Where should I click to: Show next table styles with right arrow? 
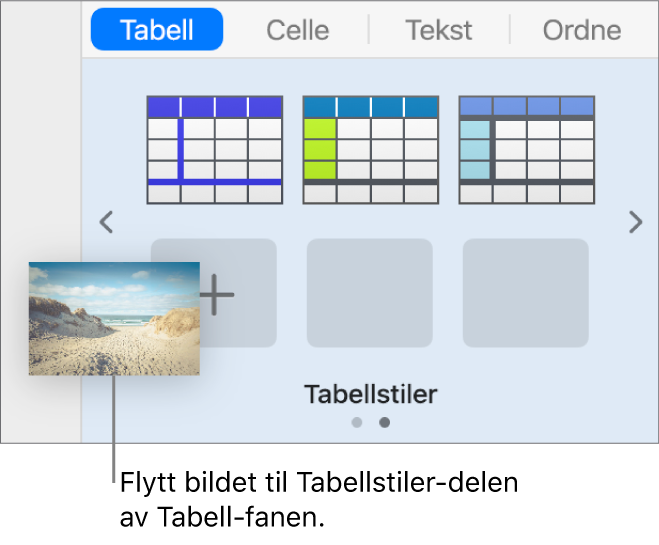[635, 222]
